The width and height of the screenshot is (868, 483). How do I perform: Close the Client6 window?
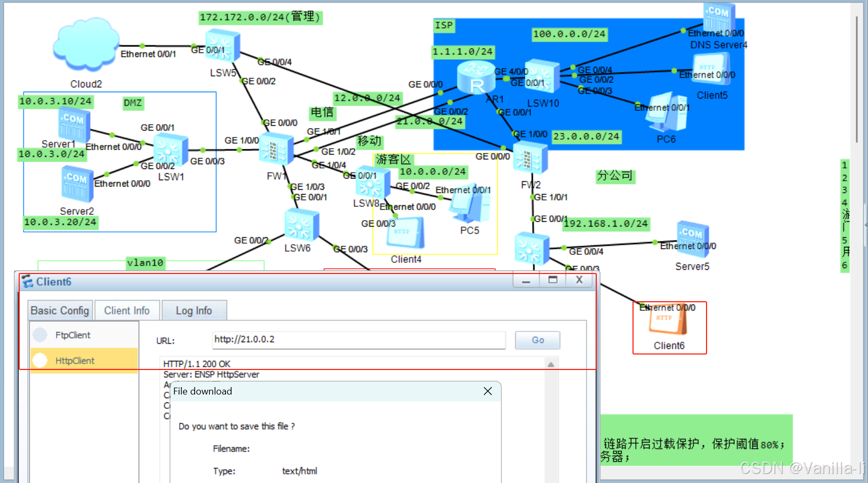click(579, 280)
